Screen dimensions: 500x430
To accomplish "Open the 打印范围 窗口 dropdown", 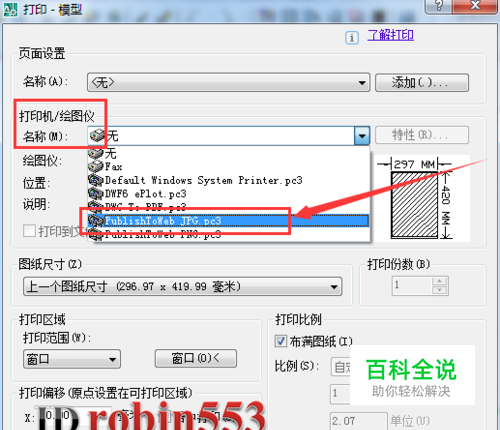I will click(x=72, y=359).
